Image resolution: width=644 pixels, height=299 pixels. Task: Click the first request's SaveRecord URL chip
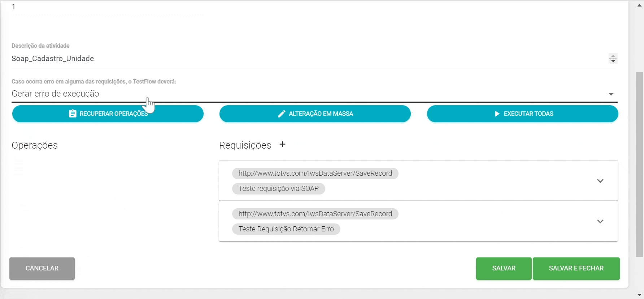point(315,174)
